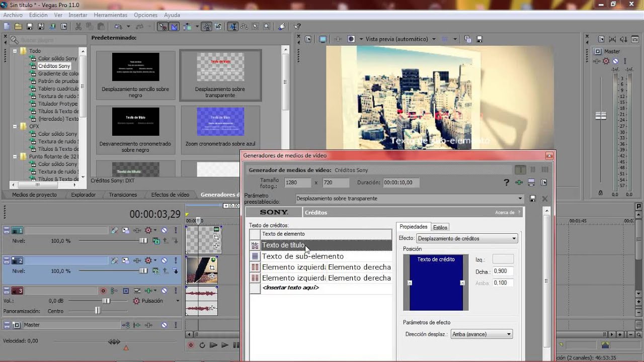Screen dimensions: 644x362
Task: Click the Undo arrow icon
Action: click(118, 26)
